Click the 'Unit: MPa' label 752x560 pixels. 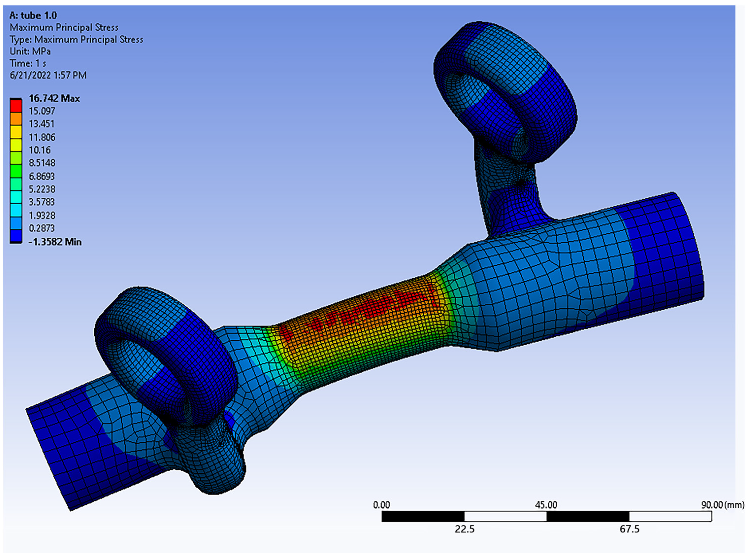(x=30, y=51)
